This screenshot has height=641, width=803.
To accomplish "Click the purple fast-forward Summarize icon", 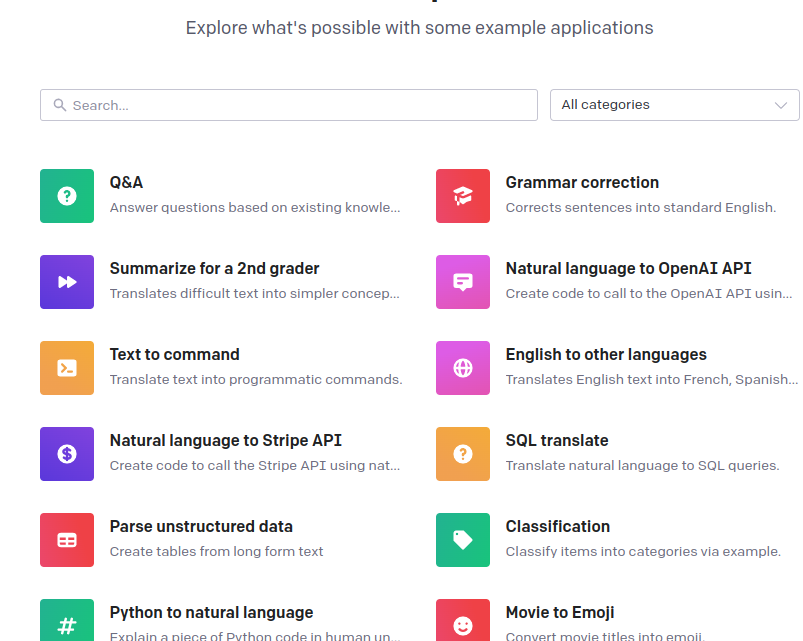I will coord(67,282).
